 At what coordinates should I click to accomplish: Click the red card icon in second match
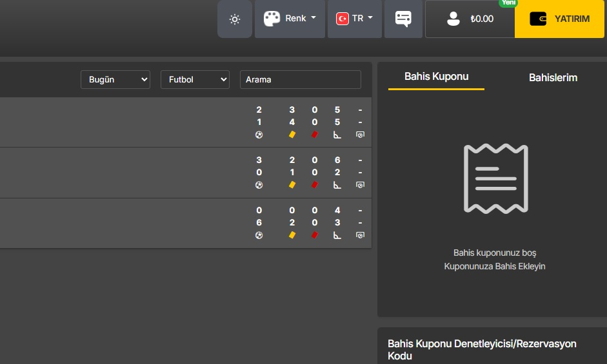[x=315, y=185]
